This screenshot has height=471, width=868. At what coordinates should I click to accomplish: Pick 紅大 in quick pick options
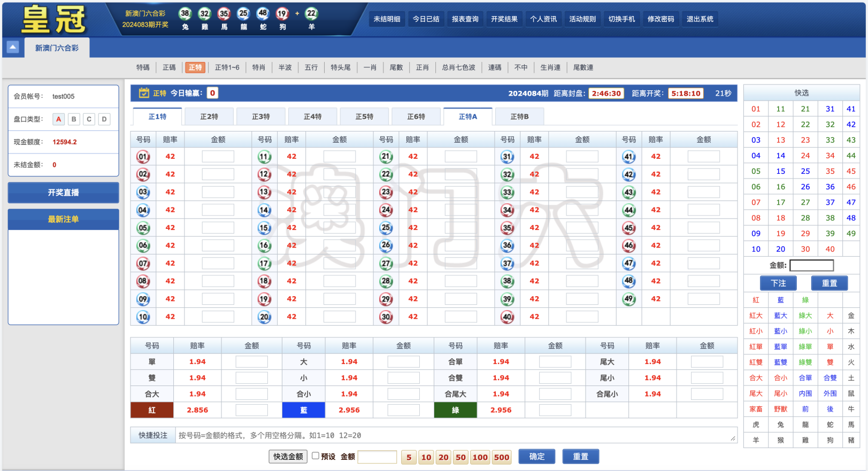[x=756, y=315]
